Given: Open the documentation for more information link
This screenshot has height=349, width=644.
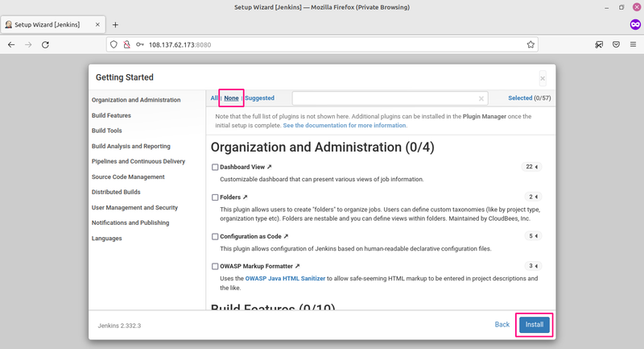Looking at the screenshot, I should pyautogui.click(x=345, y=126).
